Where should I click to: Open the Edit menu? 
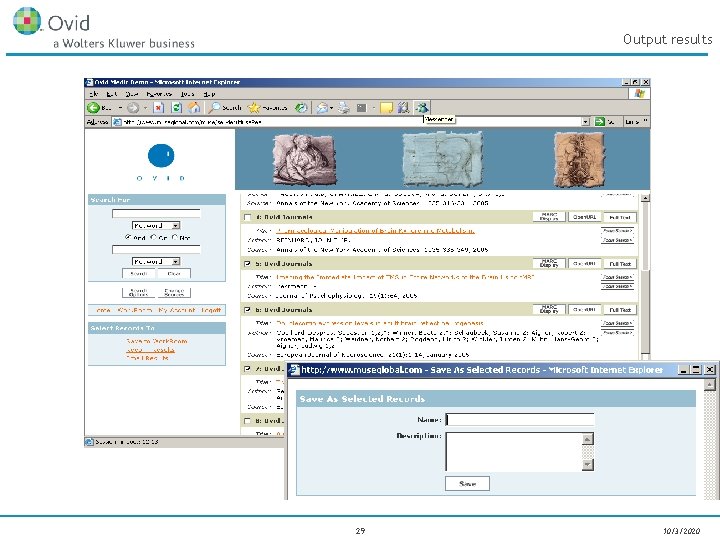112,94
